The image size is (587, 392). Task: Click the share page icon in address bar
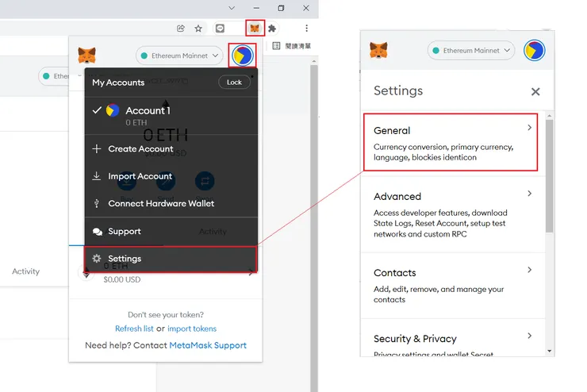point(181,29)
